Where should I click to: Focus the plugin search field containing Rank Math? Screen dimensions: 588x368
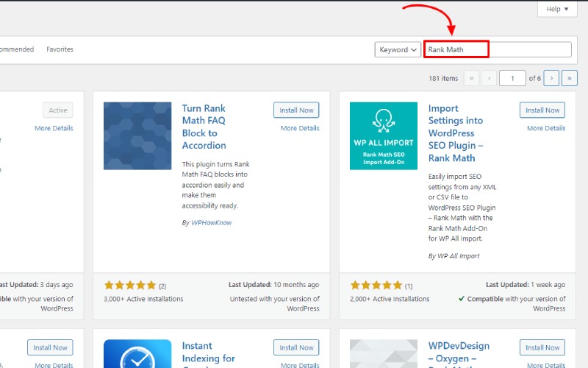(498, 49)
